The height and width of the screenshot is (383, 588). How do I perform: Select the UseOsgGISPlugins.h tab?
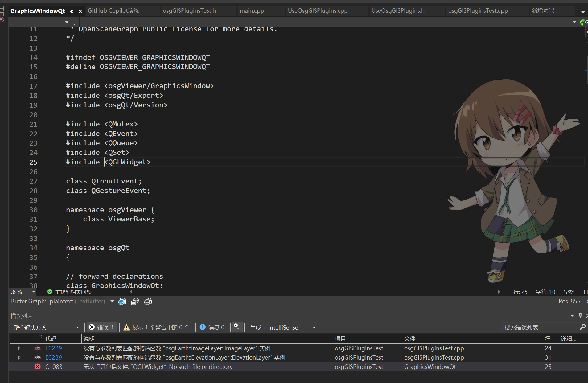click(x=398, y=11)
